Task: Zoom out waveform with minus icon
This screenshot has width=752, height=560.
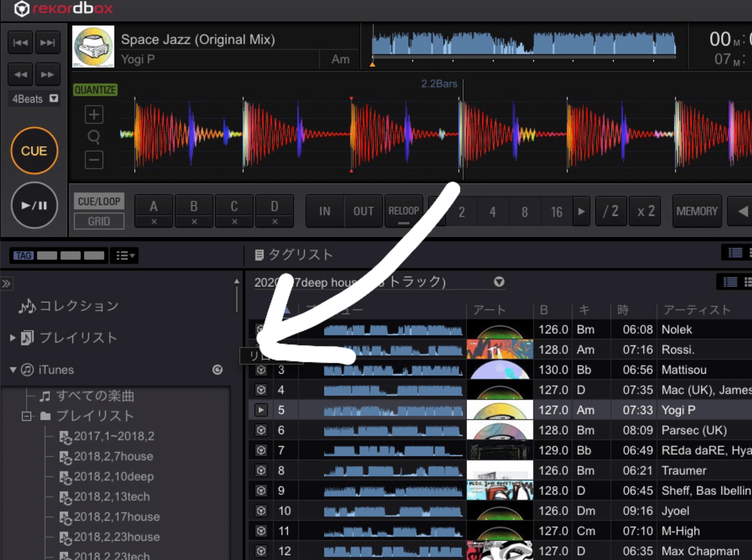Action: tap(94, 160)
